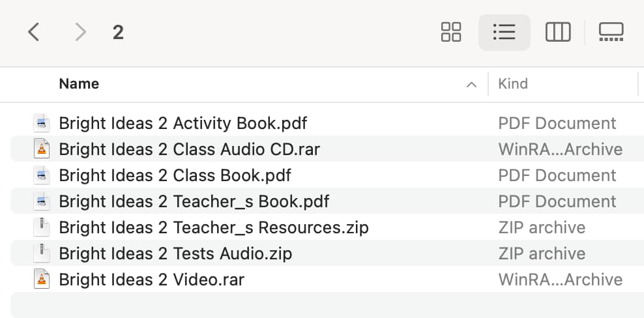Viewport: 644px width, 318px height.
Task: Click the VLC icon for Video.rar
Action: 42,280
